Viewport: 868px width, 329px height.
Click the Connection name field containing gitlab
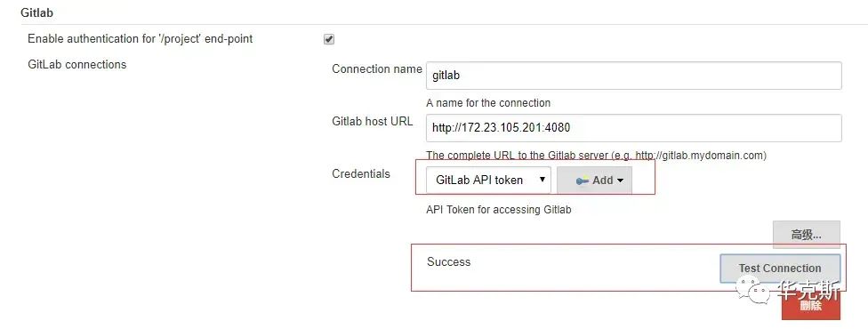(x=634, y=76)
